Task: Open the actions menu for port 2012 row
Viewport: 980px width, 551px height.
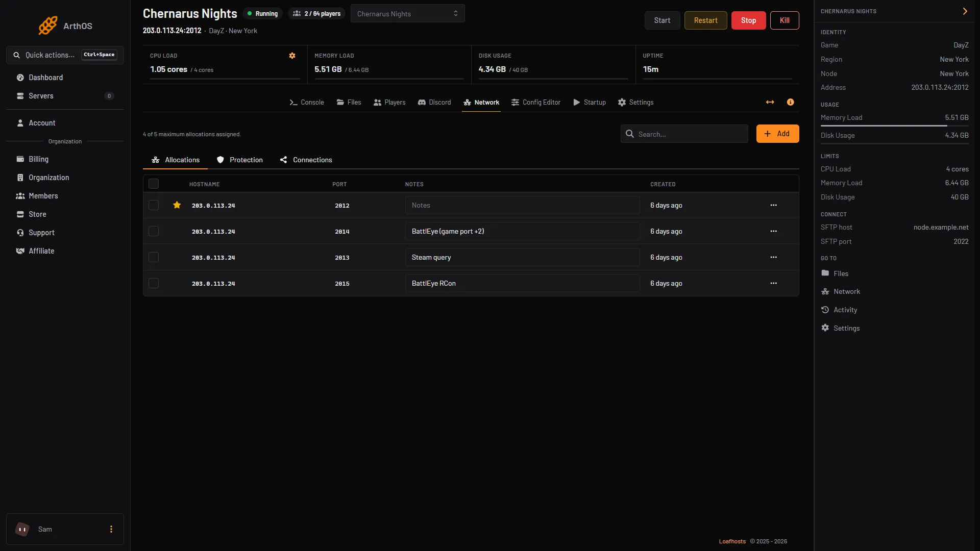Action: pyautogui.click(x=773, y=205)
